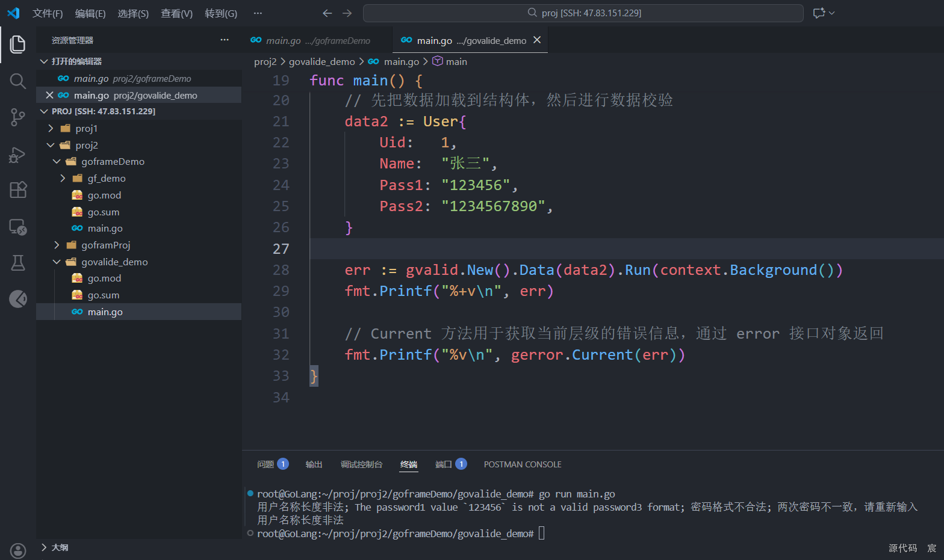The width and height of the screenshot is (944, 560).
Task: Open the Extensions view
Action: click(18, 190)
